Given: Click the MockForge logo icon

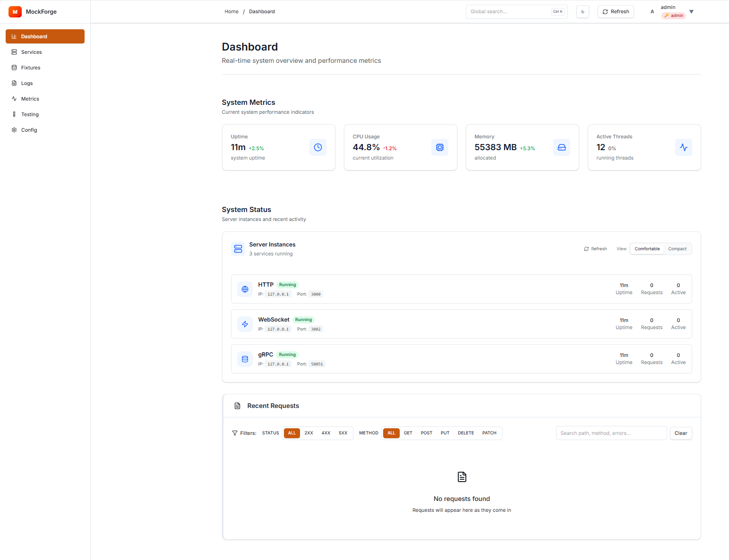Looking at the screenshot, I should coord(15,12).
